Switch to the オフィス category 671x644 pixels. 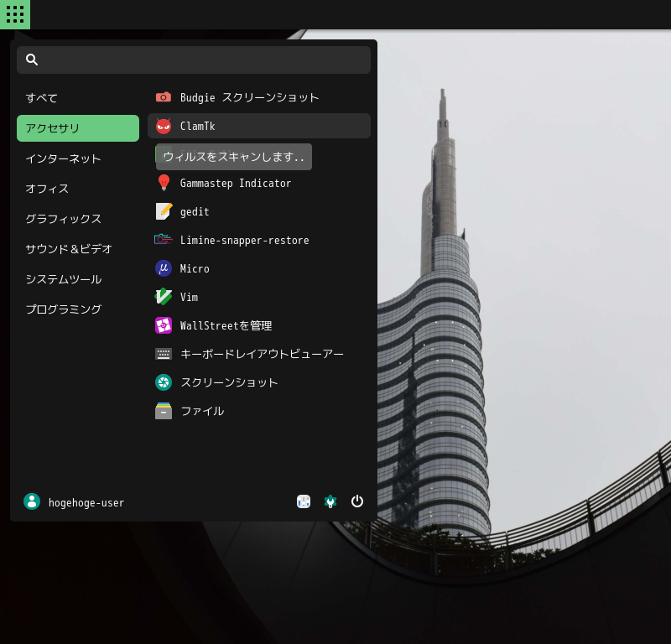pos(78,189)
